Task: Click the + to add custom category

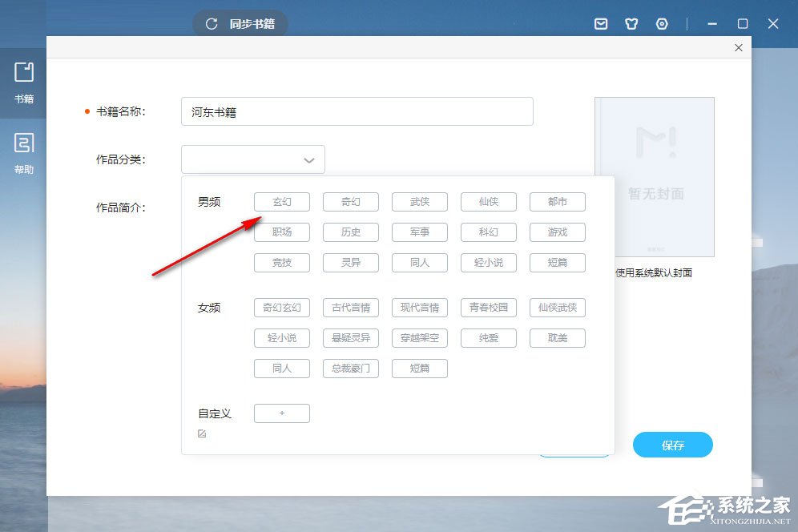Action: 281,413
